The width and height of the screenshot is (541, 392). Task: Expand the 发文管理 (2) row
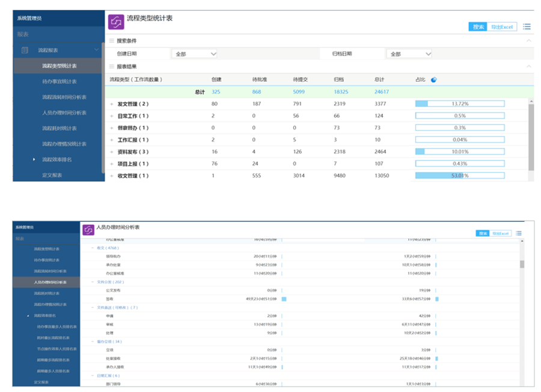pos(112,104)
